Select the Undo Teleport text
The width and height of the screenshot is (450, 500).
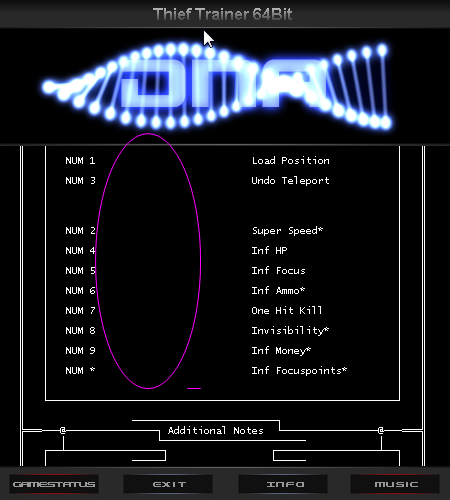[x=291, y=181]
